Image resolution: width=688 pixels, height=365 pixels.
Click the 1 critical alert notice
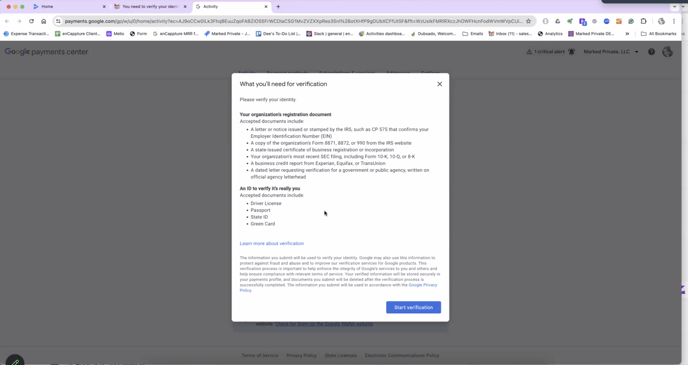click(546, 52)
